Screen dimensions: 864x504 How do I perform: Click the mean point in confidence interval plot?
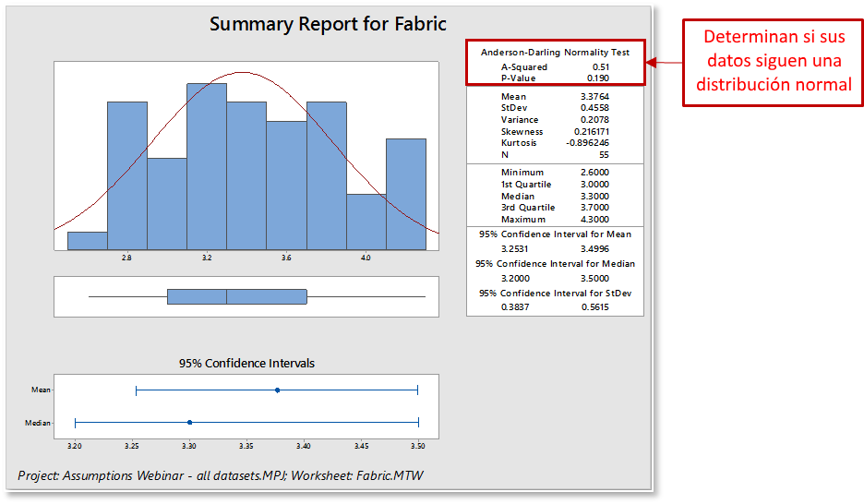point(277,390)
